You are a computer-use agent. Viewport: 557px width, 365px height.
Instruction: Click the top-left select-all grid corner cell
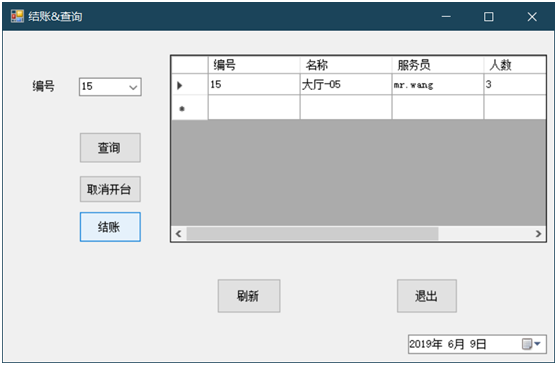pyautogui.click(x=189, y=65)
